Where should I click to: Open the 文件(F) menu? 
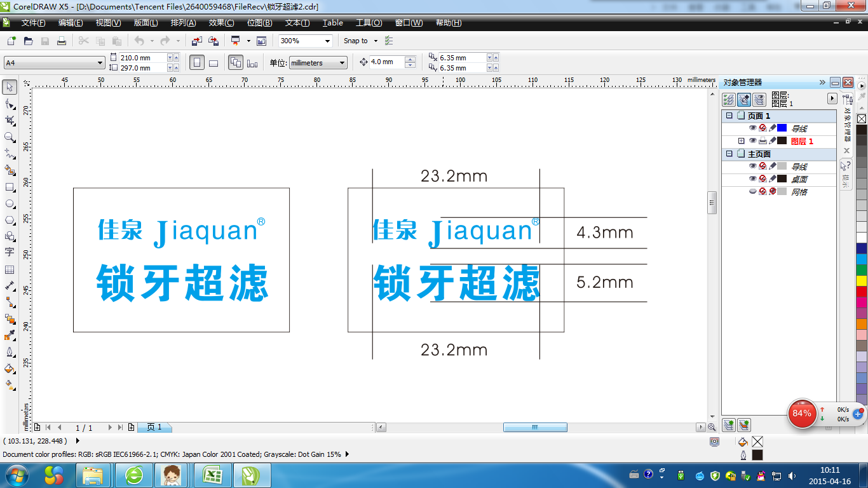coord(33,23)
